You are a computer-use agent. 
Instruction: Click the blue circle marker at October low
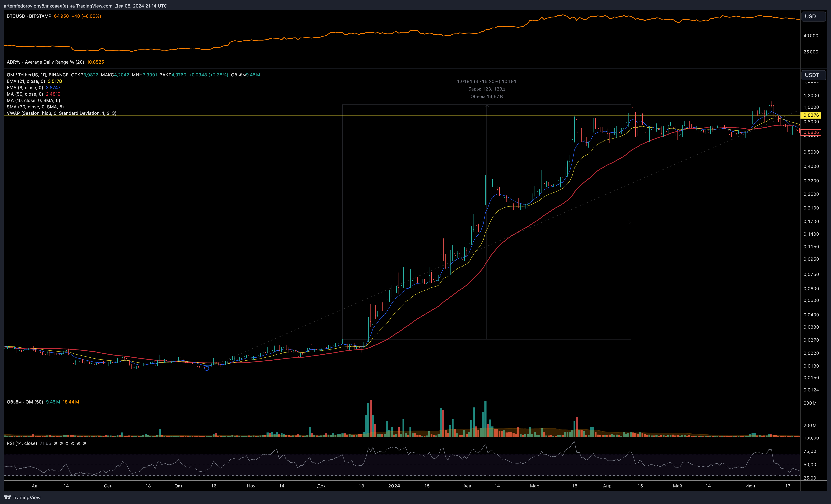point(206,368)
